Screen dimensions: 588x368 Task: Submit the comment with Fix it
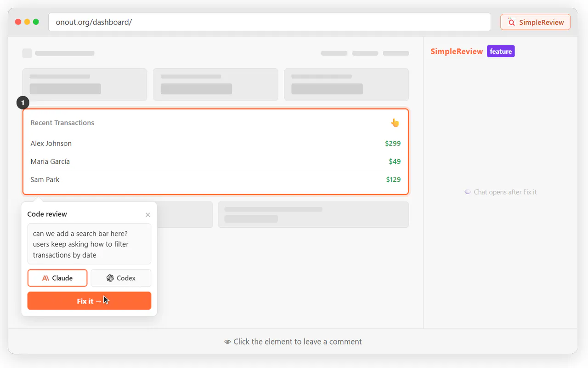(89, 301)
